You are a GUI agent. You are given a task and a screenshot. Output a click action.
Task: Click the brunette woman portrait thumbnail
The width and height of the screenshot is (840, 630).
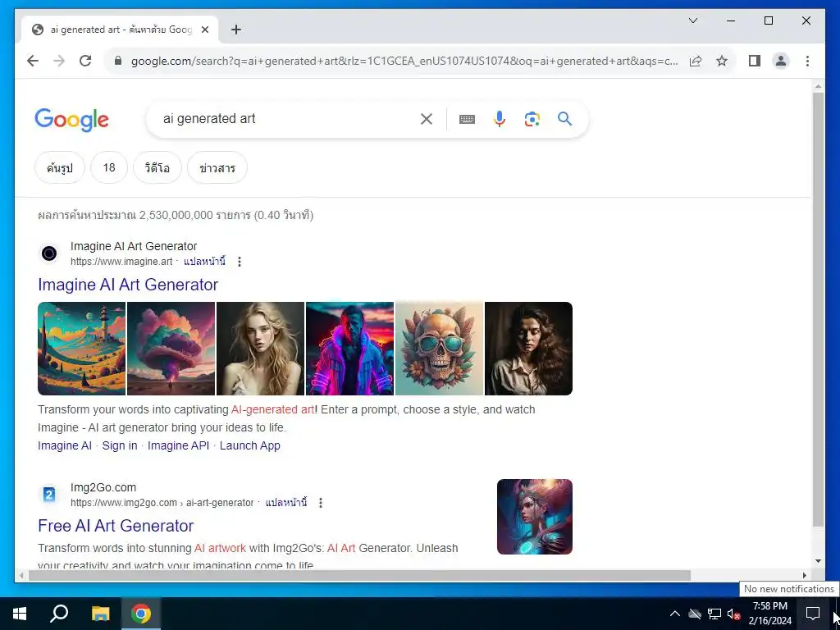529,349
